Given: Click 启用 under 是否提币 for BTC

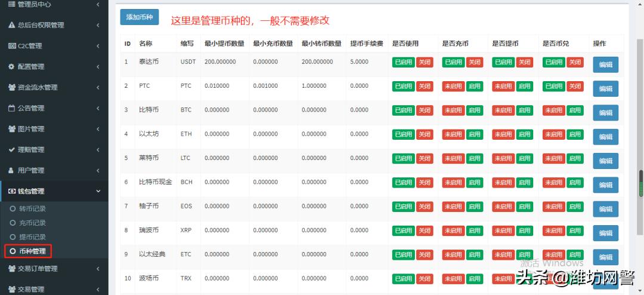Looking at the screenshot, I should [x=525, y=110].
